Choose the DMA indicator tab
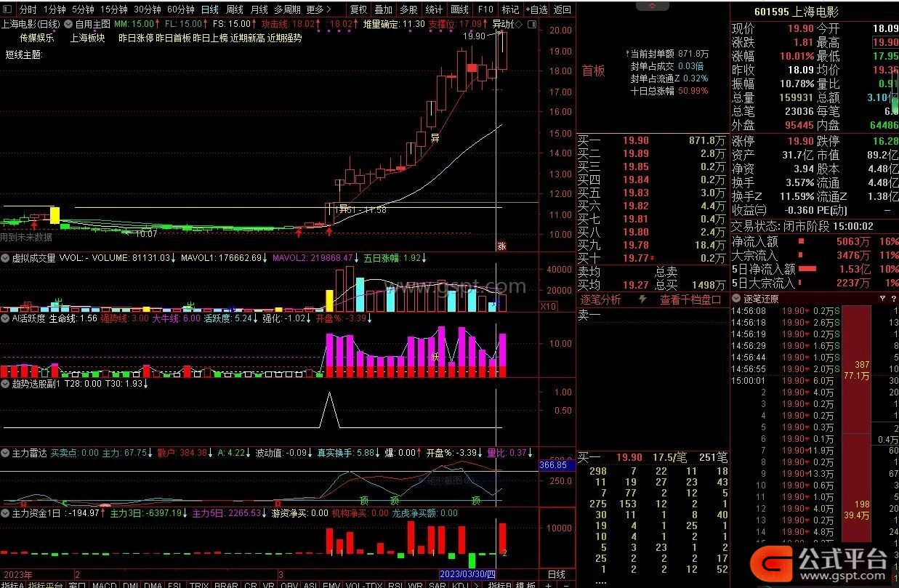 click(153, 584)
